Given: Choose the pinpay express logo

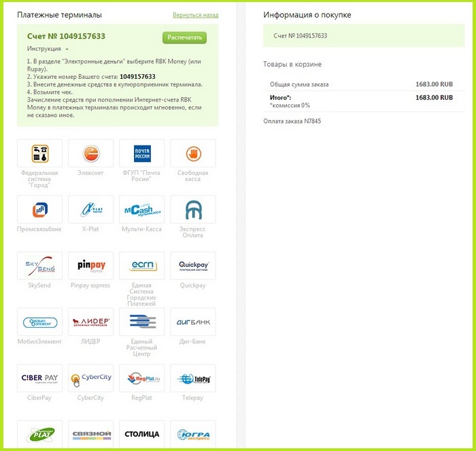Looking at the screenshot, I should click(x=90, y=266).
